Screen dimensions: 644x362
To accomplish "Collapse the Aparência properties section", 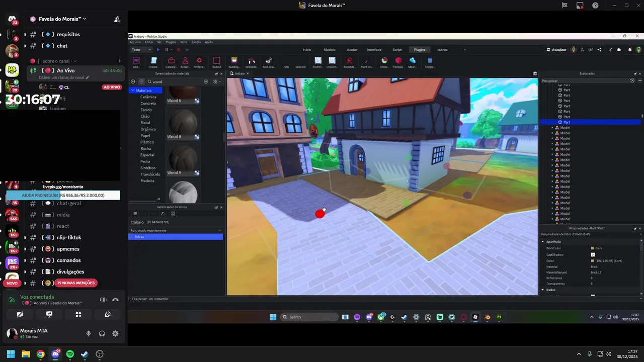I will pyautogui.click(x=543, y=242).
